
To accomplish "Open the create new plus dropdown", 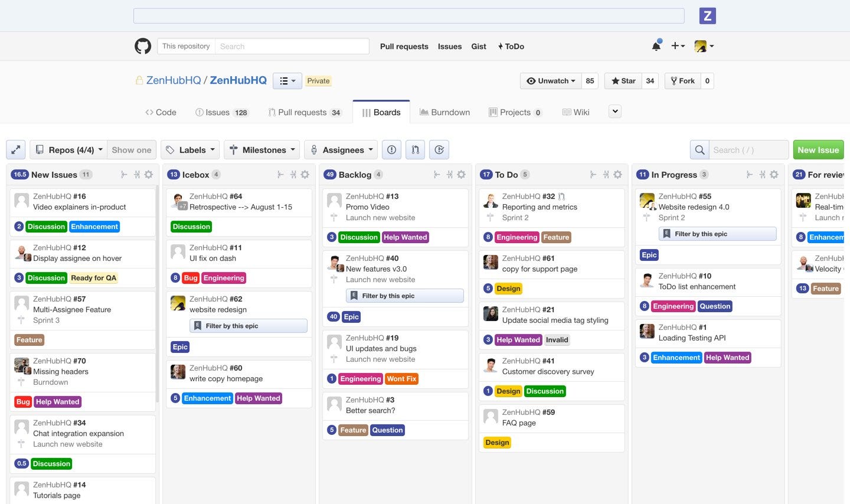I will coord(678,46).
